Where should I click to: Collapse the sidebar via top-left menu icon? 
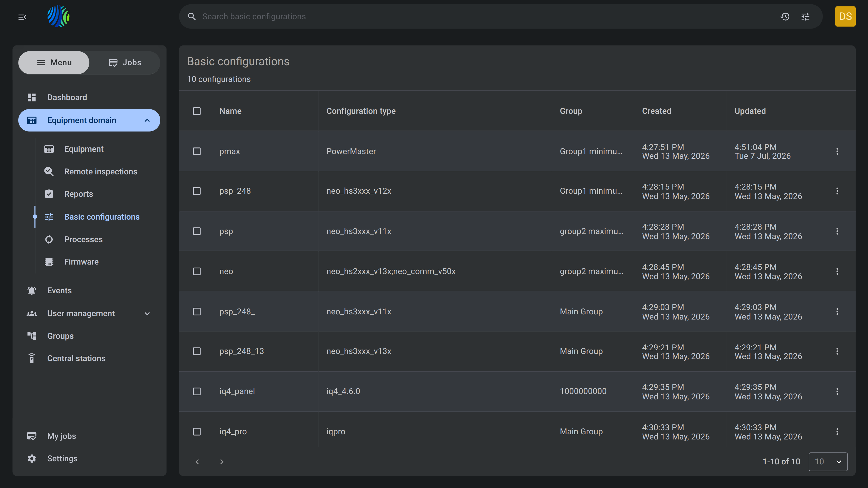point(22,17)
